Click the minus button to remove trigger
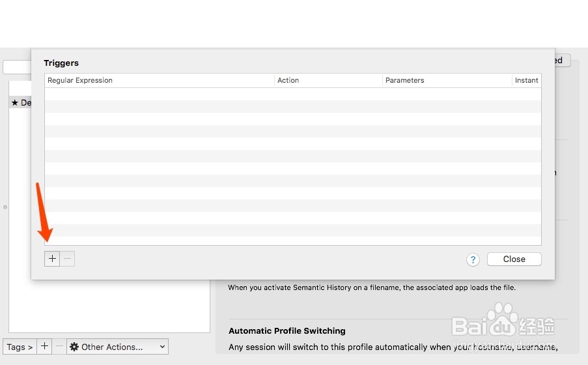588x365 pixels. [x=68, y=259]
